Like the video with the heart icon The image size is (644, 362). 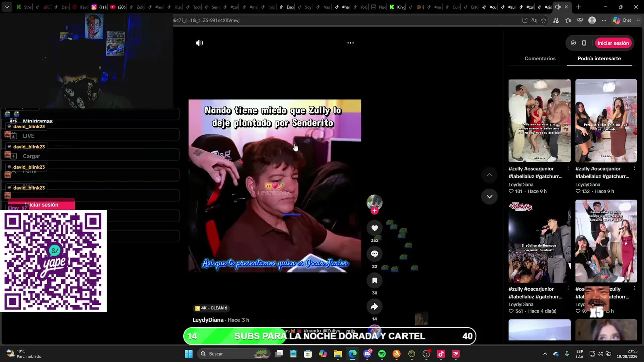pos(374,228)
